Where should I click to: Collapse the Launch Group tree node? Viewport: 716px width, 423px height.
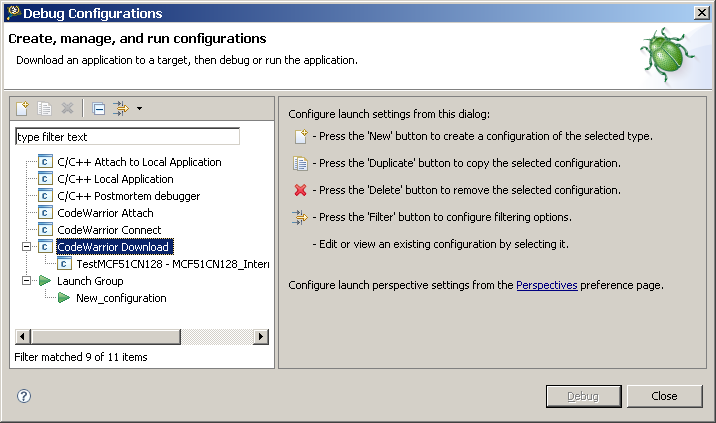(26, 280)
